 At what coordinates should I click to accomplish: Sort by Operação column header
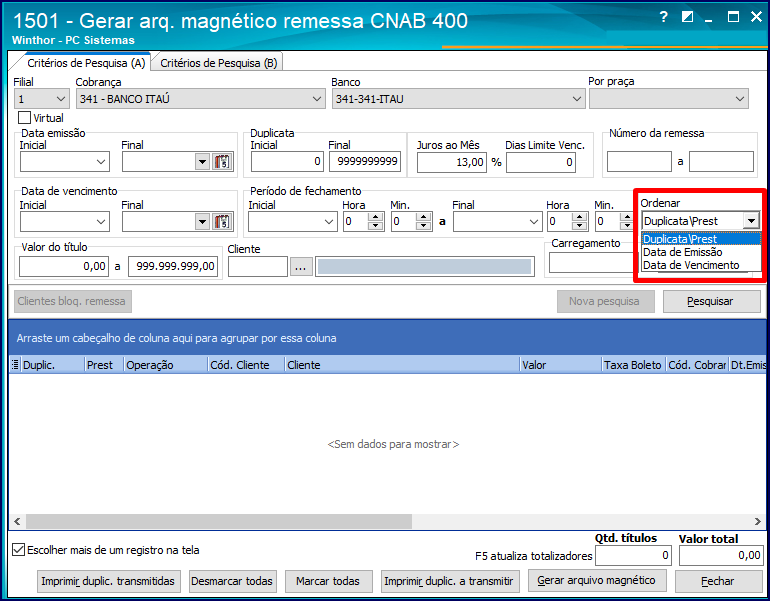(165, 365)
